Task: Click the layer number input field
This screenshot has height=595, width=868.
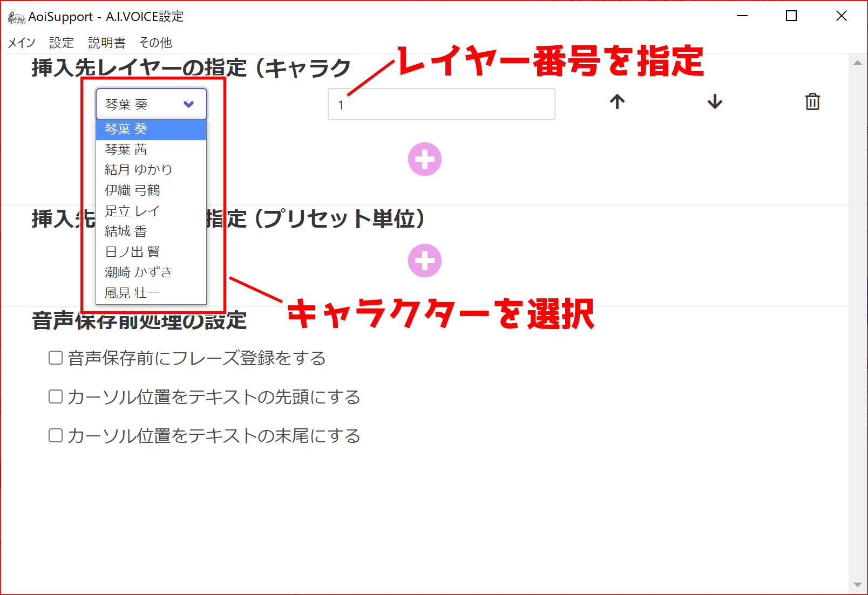Action: 442,104
